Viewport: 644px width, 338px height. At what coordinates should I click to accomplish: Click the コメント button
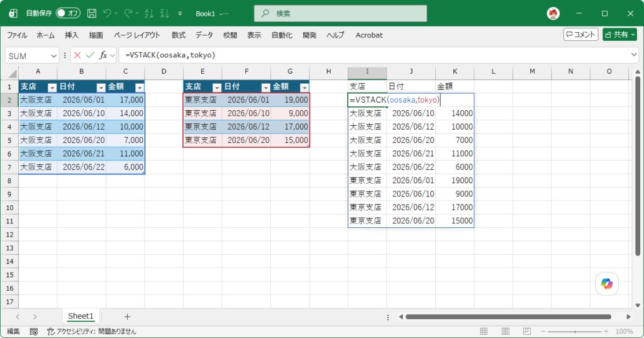pos(580,35)
